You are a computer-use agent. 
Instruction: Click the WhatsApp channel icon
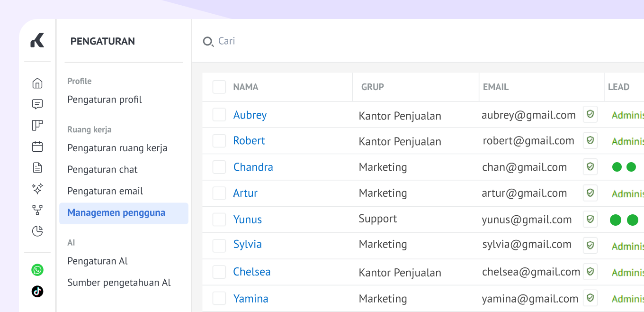pos(37,270)
